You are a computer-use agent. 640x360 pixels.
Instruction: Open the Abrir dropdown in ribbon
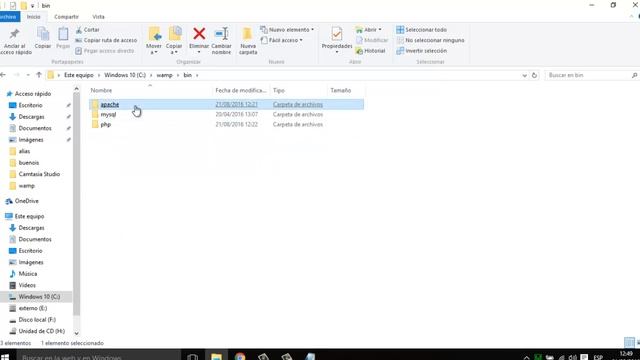tap(369, 30)
